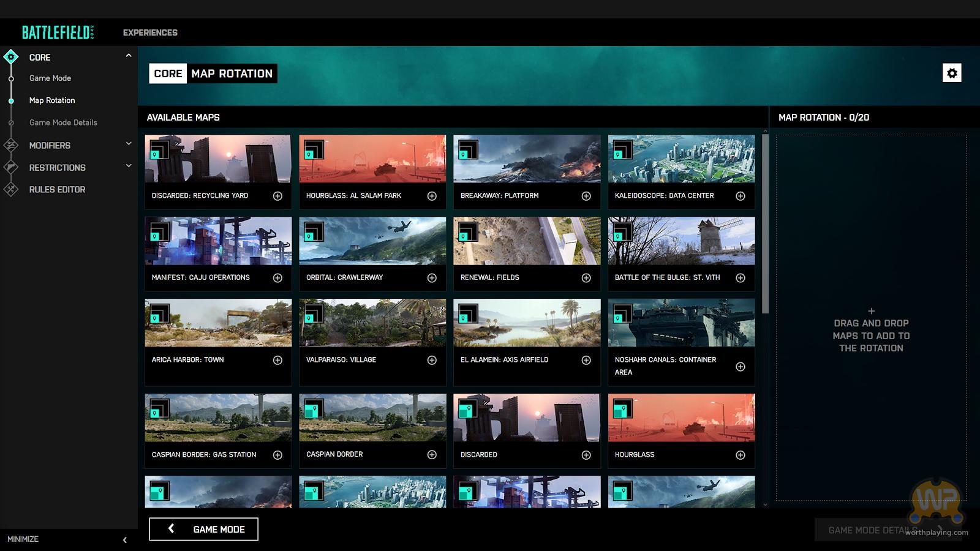Open the Rules Editor menu item

[x=57, y=190]
